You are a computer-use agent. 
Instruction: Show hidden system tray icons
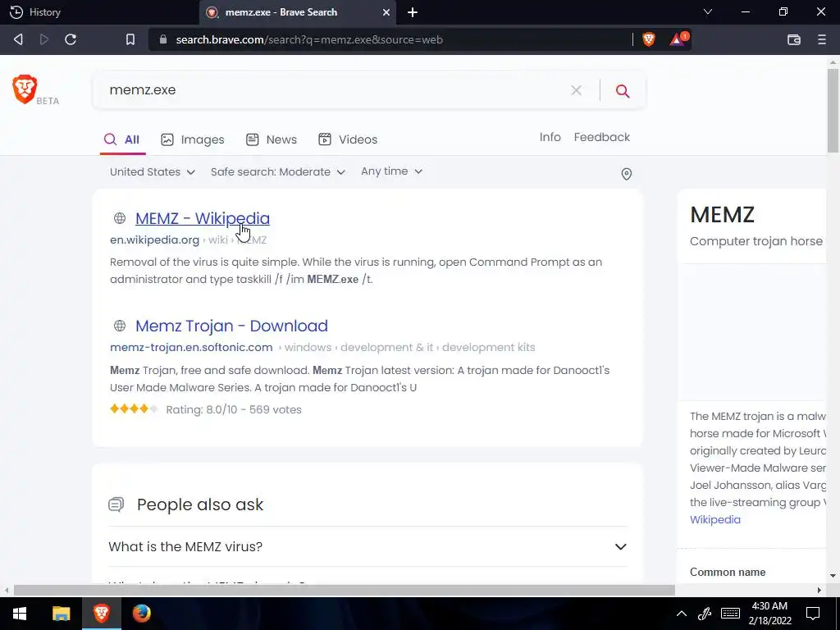[682, 614]
